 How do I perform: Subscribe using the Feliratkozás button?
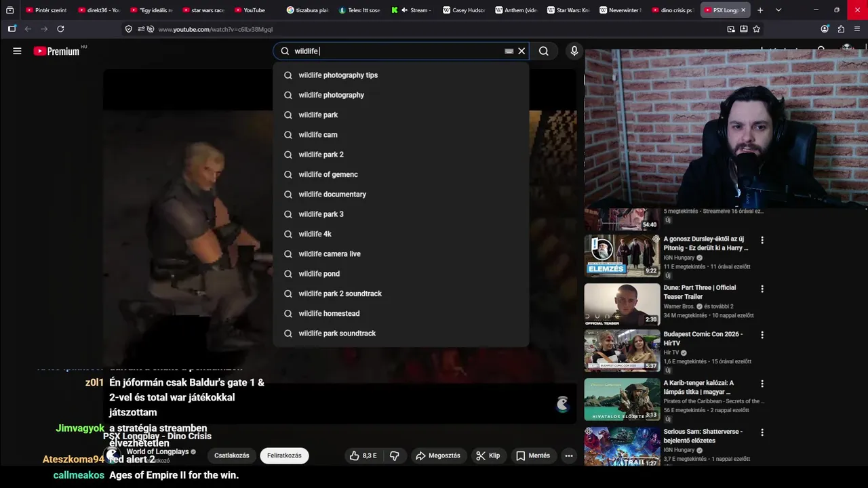pyautogui.click(x=284, y=455)
